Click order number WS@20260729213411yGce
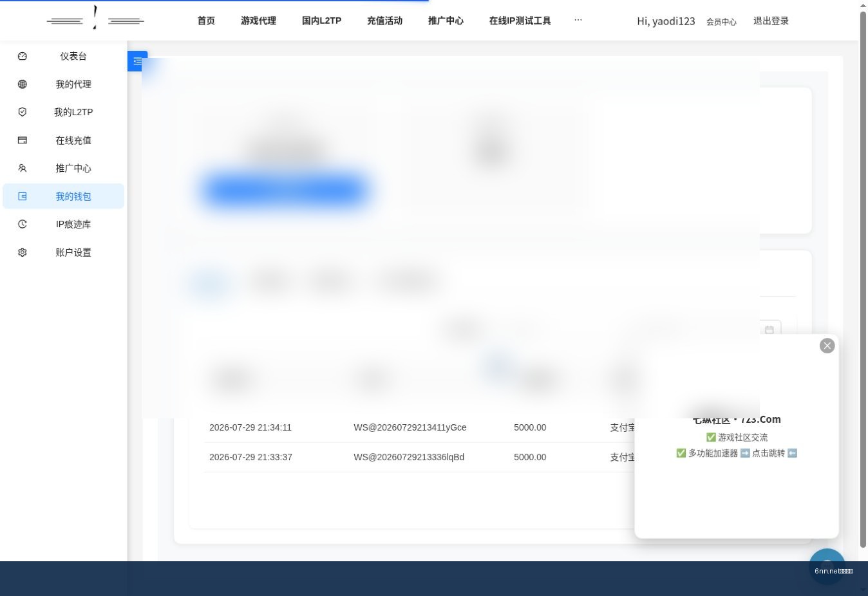This screenshot has width=868, height=596. pyautogui.click(x=410, y=427)
